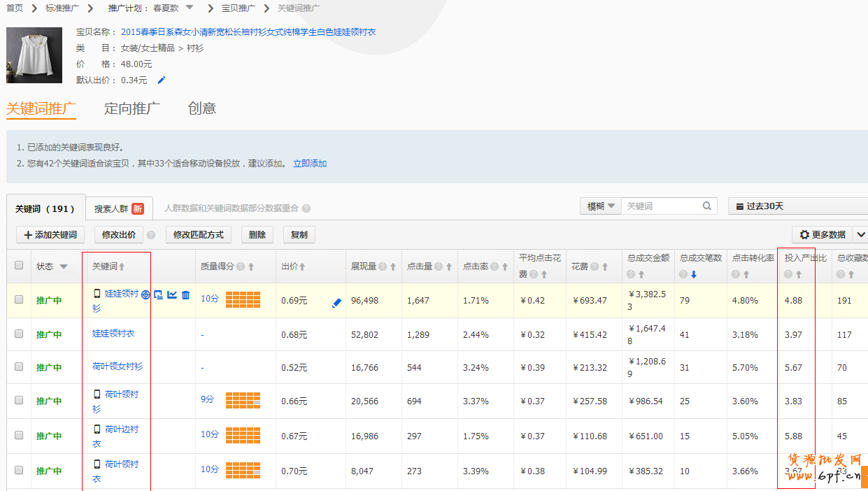Click the trash icon on 娃娃领衬衫 row
Viewport: 868px width, 491px height.
pyautogui.click(x=185, y=294)
